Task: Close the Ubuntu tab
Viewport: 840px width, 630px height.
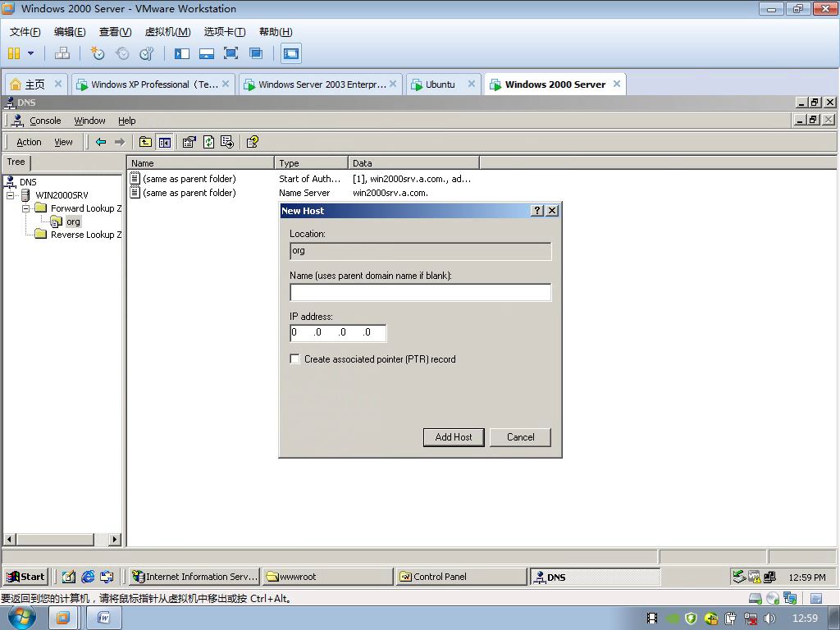Action: click(472, 84)
